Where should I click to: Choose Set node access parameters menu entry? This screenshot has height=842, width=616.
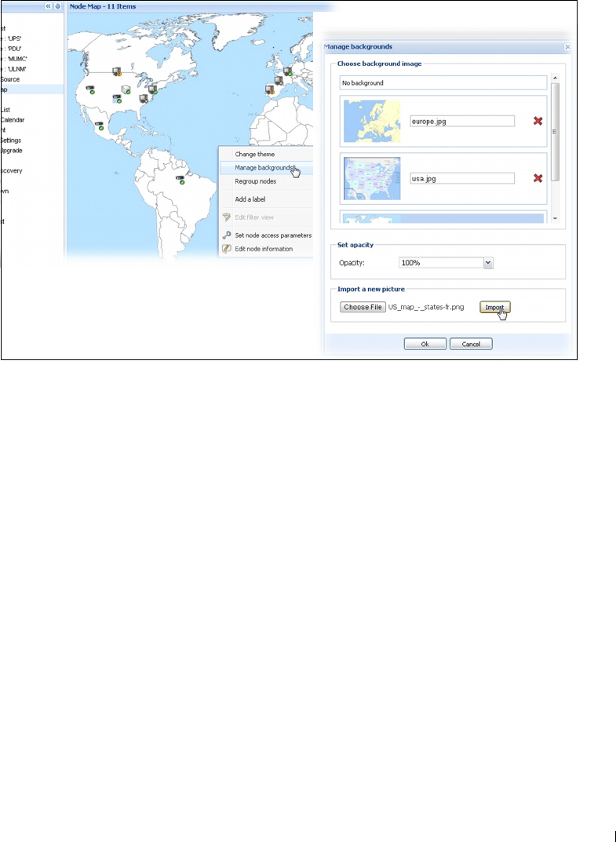pyautogui.click(x=273, y=235)
